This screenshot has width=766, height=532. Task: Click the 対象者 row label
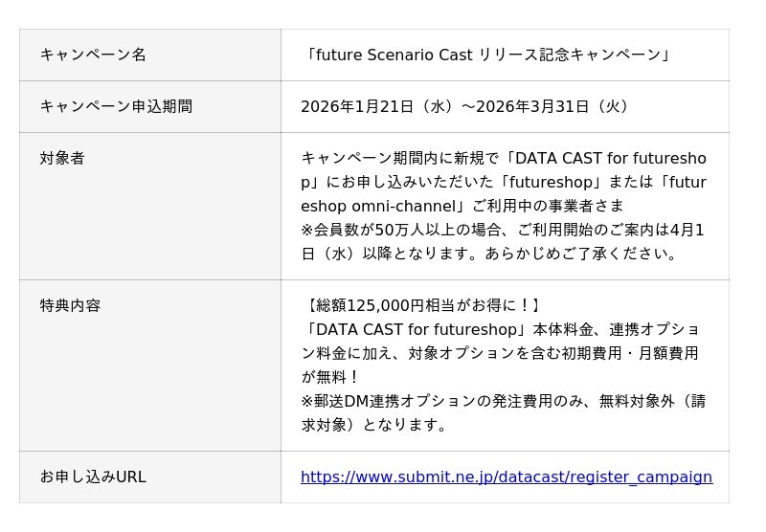(62, 158)
